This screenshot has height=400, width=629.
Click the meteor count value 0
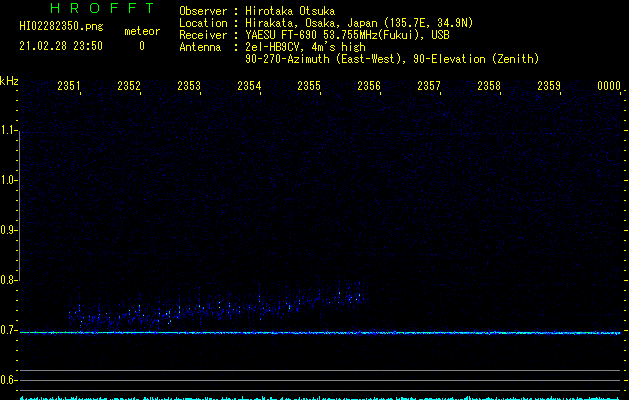[142, 46]
